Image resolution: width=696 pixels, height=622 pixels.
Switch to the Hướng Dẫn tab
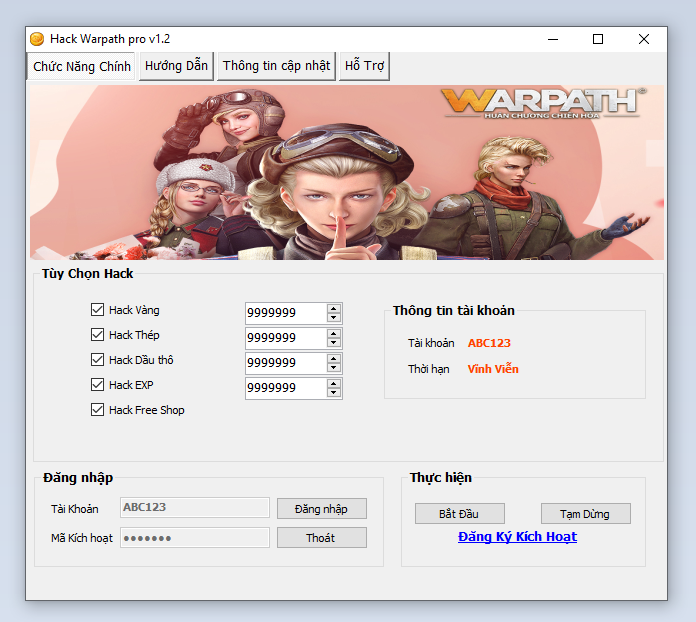pos(176,66)
